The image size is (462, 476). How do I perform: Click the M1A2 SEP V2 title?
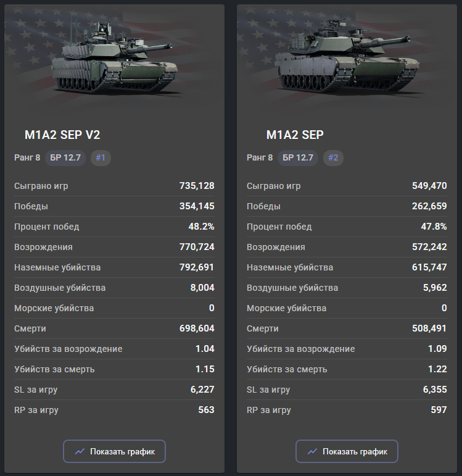[62, 135]
